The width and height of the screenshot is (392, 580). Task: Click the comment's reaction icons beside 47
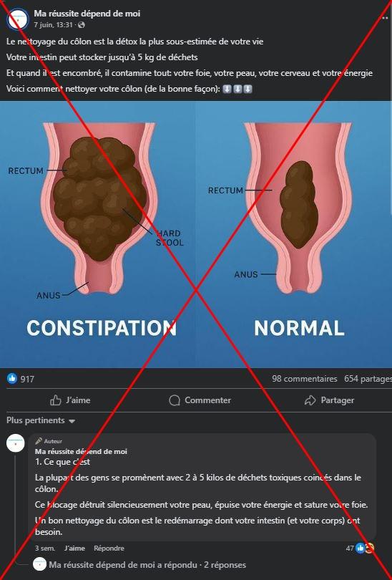[x=364, y=548]
